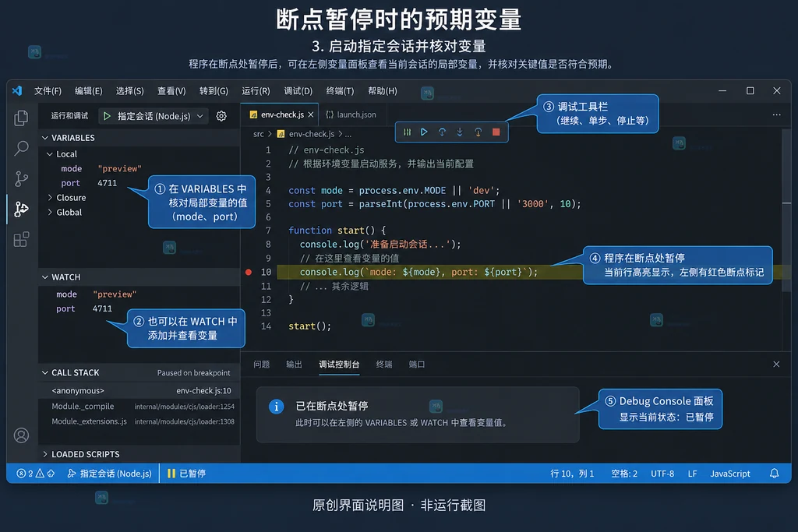798x532 pixels.
Task: Open the 终端(T) menu
Action: click(340, 91)
